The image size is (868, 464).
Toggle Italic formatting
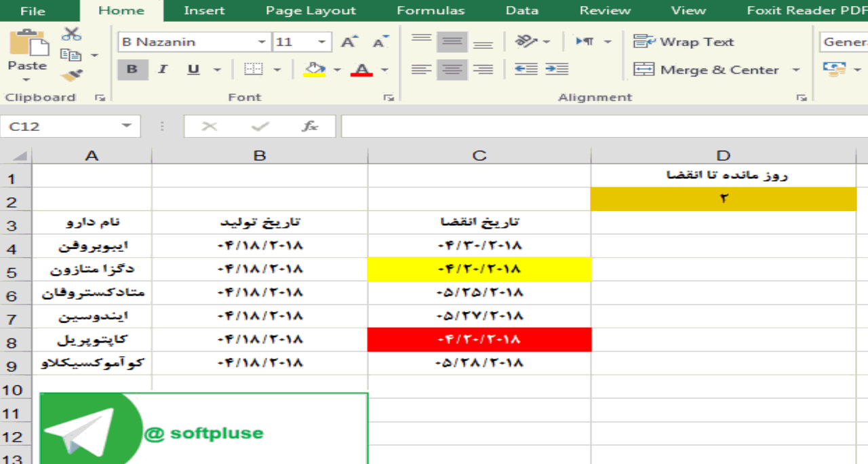click(163, 69)
